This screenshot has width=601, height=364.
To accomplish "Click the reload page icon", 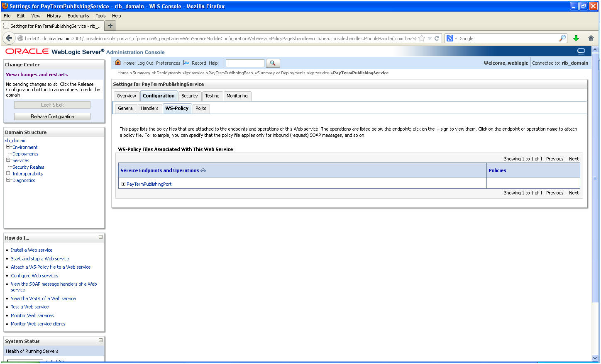I will click(x=437, y=39).
